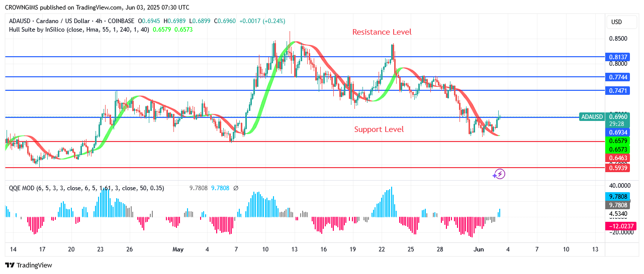Click the Resistance Level annotation text
Viewport: 644px width, 274px height.
[x=382, y=32]
